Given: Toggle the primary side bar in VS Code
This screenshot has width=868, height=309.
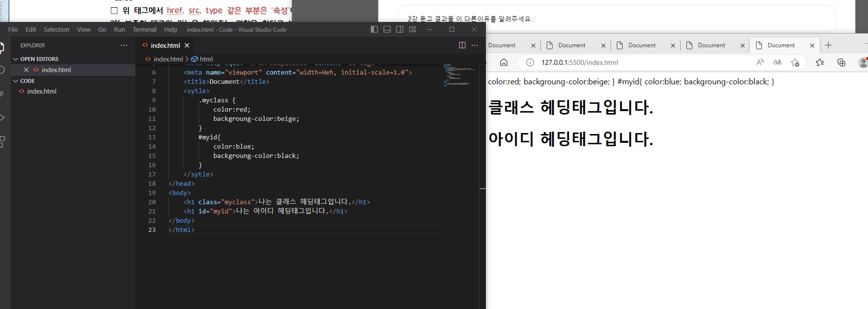Looking at the screenshot, I should tap(374, 29).
